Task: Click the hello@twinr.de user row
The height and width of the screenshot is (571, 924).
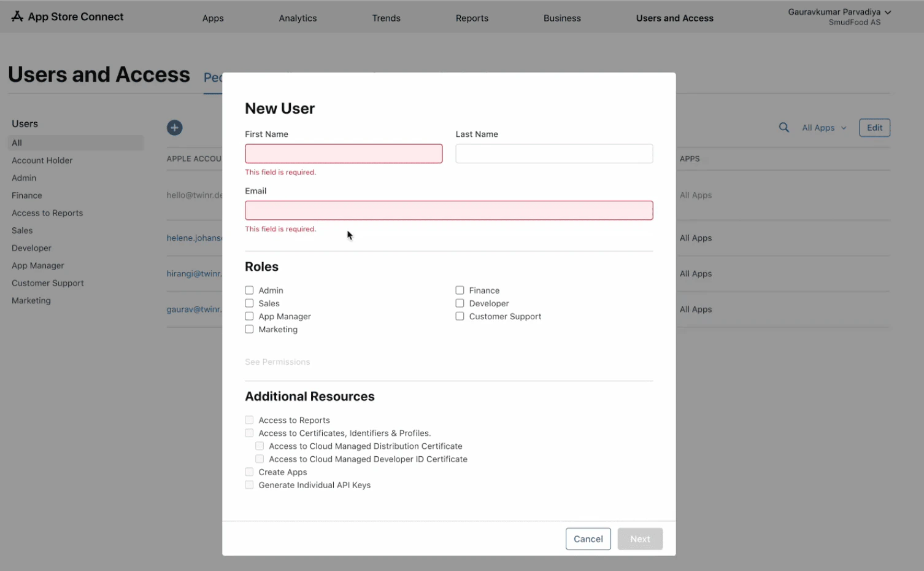Action: 194,195
